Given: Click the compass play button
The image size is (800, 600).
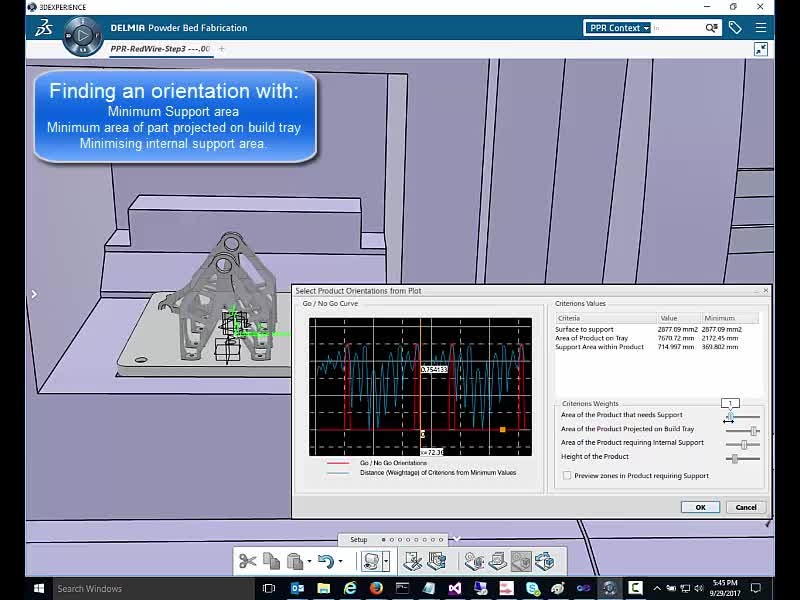Looking at the screenshot, I should pyautogui.click(x=83, y=35).
